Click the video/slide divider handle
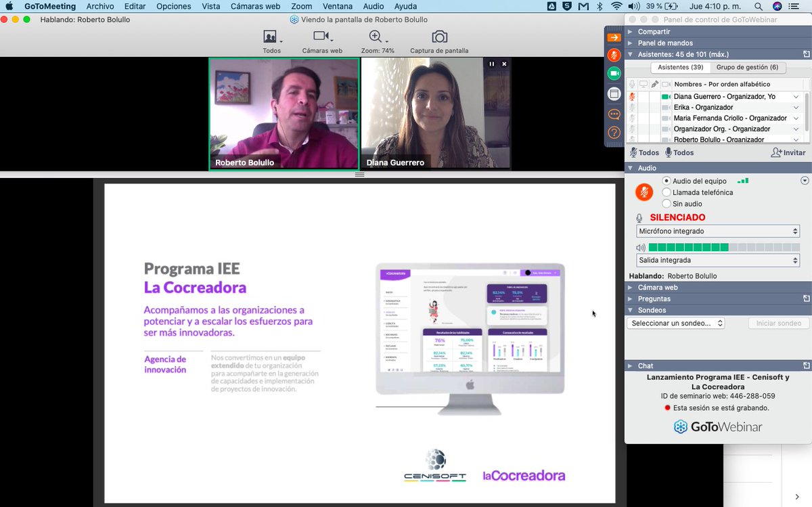This screenshot has height=507, width=812. click(359, 174)
